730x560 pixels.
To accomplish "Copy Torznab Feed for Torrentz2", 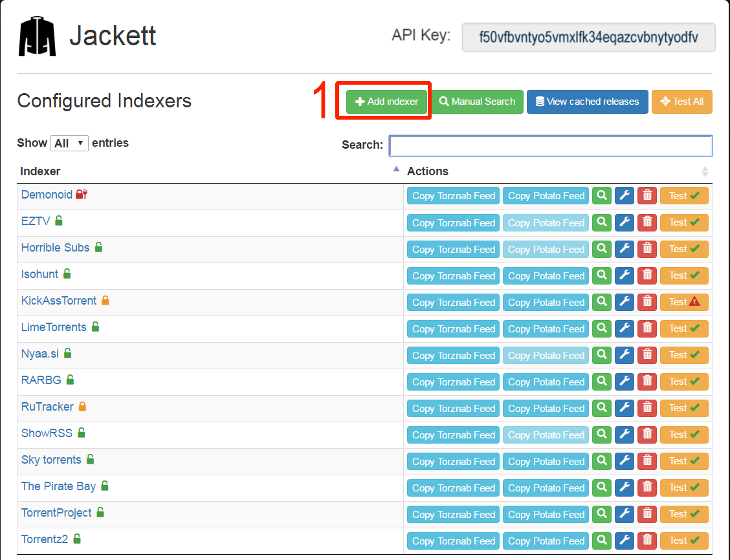I will click(454, 541).
